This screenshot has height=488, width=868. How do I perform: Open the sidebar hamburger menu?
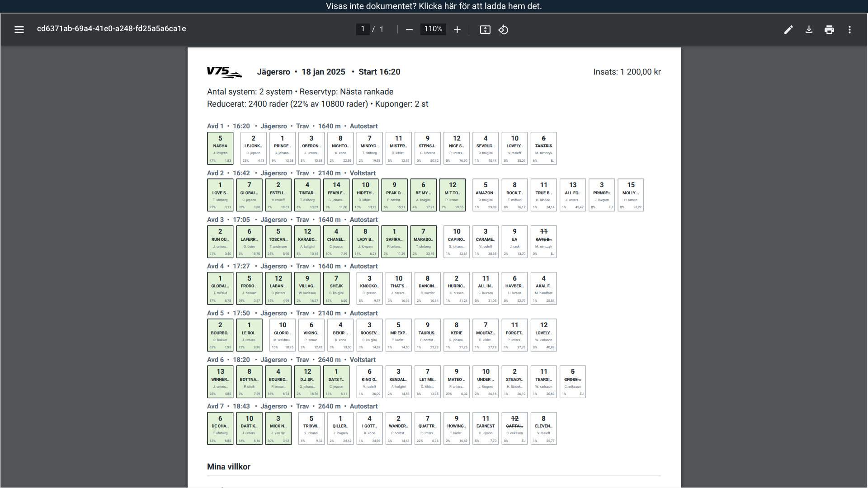(x=19, y=29)
